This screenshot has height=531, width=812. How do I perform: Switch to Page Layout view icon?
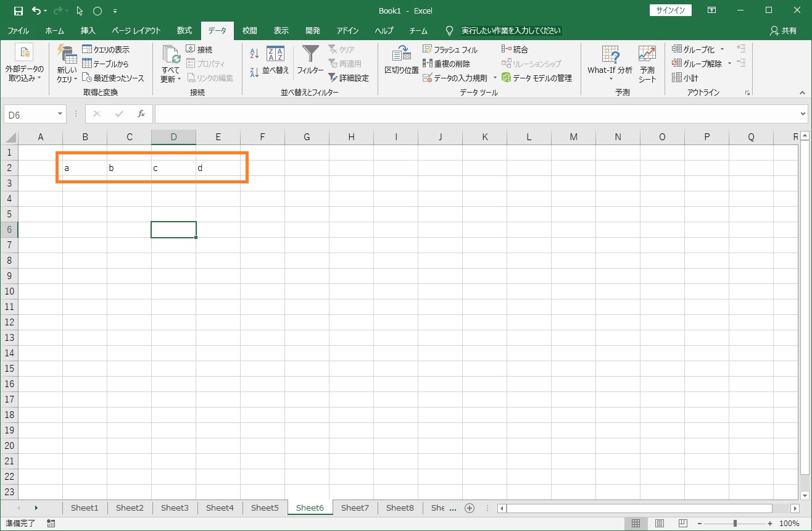(660, 524)
